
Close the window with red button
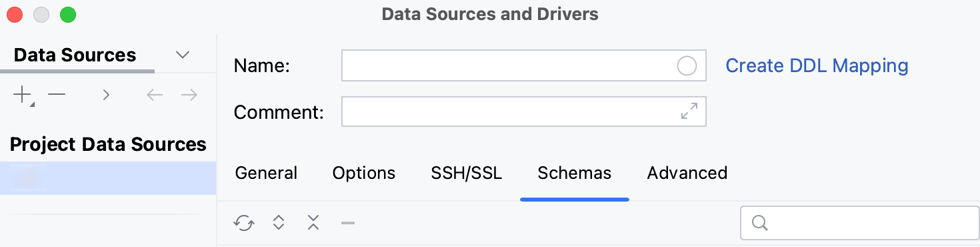click(x=15, y=14)
